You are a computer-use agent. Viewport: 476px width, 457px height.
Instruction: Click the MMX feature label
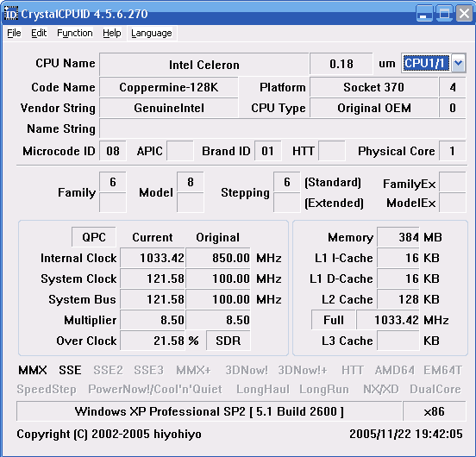[x=33, y=370]
